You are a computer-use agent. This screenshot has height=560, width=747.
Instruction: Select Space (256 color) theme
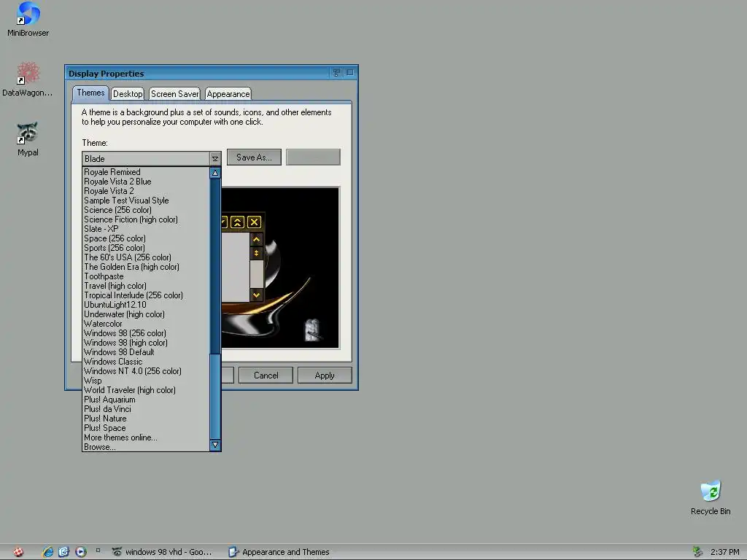coord(146,238)
